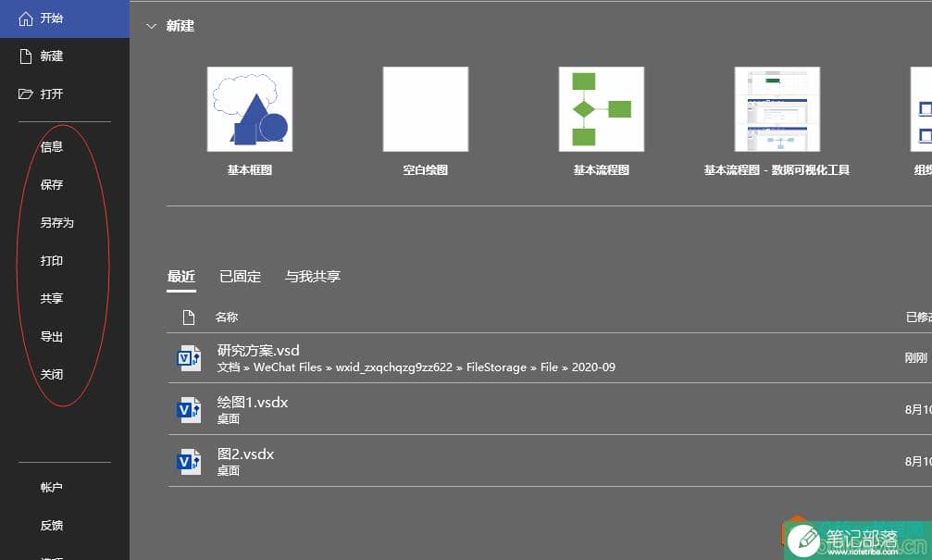This screenshot has height=560, width=932.
Task: Click the Visio file icon for 研究方案.vsd
Action: click(189, 358)
